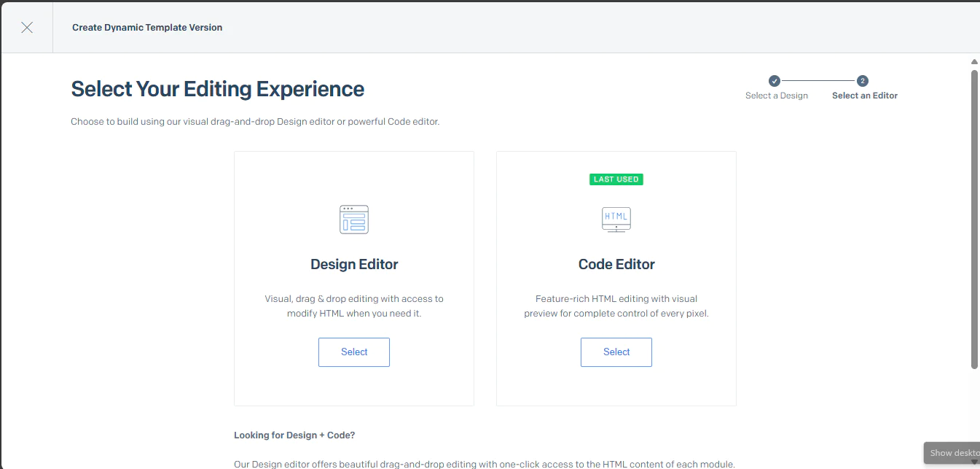Select the Design Editor option
980x469 pixels.
pos(354,352)
